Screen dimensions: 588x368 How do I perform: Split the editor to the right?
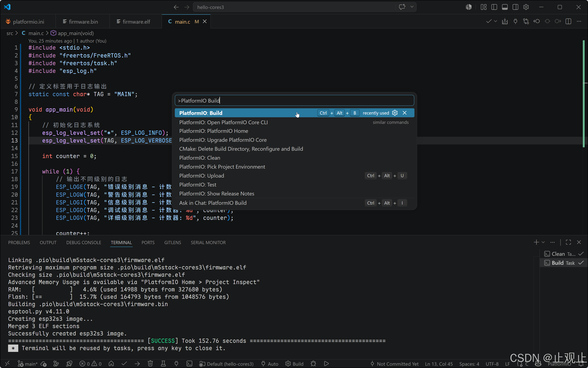[568, 21]
